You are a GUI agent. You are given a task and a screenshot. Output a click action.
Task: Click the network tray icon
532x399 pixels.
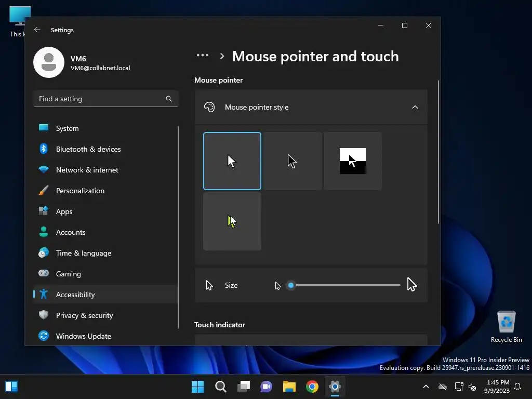[459, 387]
